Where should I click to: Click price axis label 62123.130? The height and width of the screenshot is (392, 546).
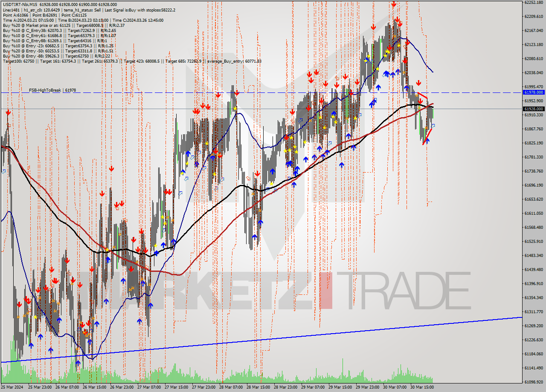[534, 44]
